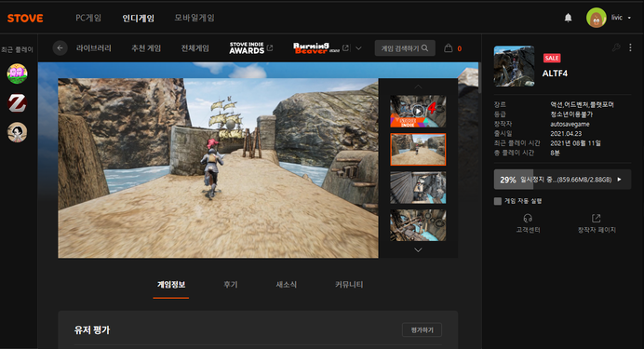The height and width of the screenshot is (349, 644).
Task: Open the wrench settings icon for ALTF4
Action: [616, 47]
